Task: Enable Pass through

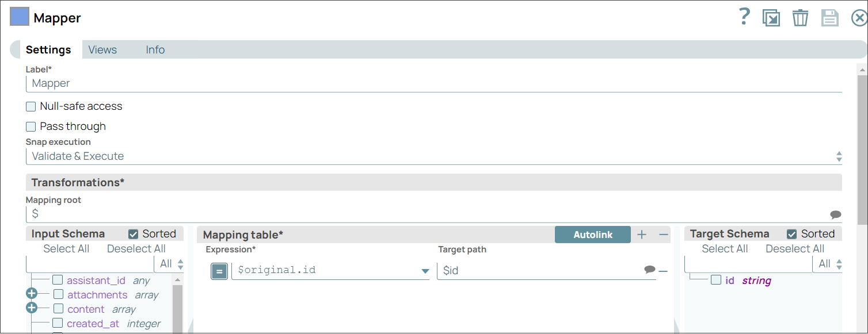Action: 31,126
